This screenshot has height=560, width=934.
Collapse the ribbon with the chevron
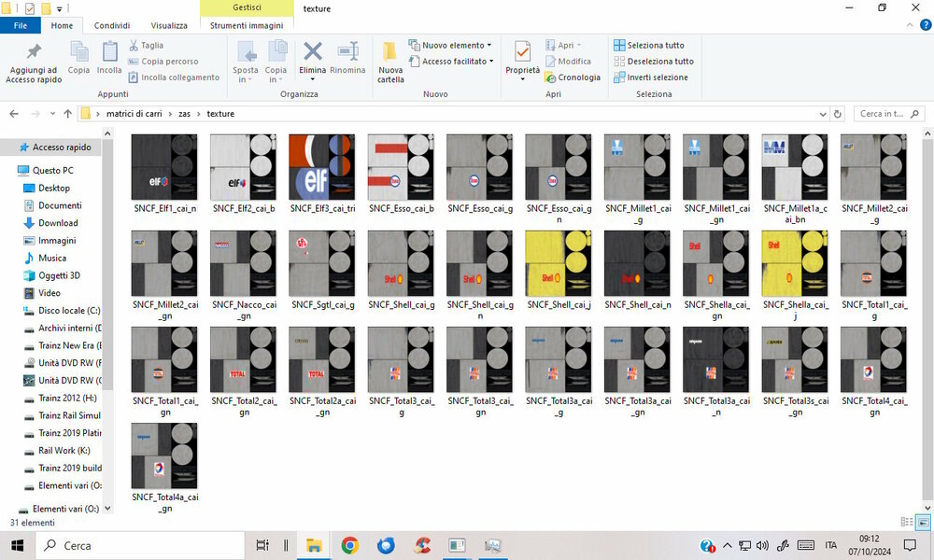[910, 25]
